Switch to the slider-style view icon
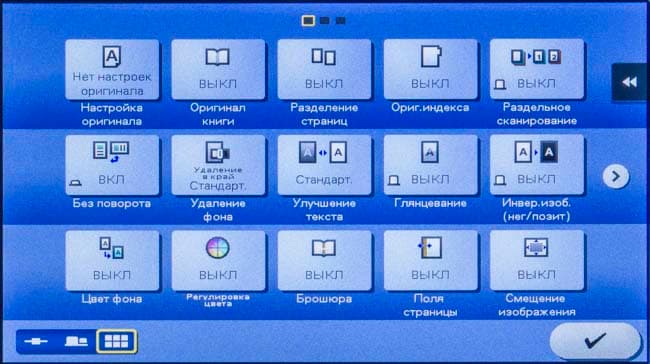 click(36, 341)
